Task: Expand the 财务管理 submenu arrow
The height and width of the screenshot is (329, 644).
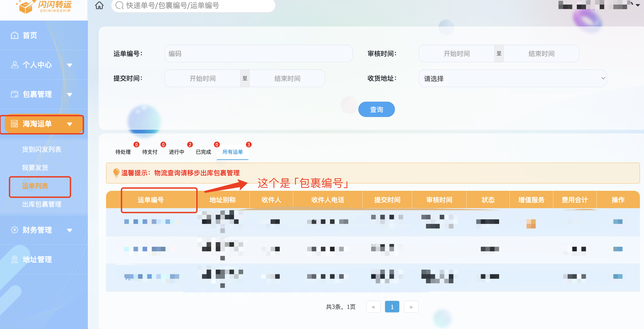Action: pyautogui.click(x=69, y=230)
